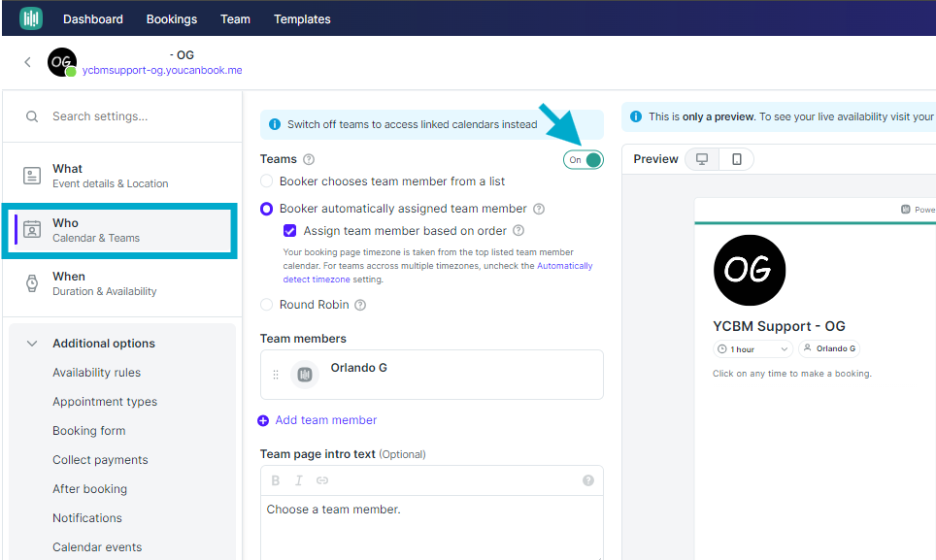Open help icon next to Teams label
Image resolution: width=936 pixels, height=560 pixels.
[309, 159]
